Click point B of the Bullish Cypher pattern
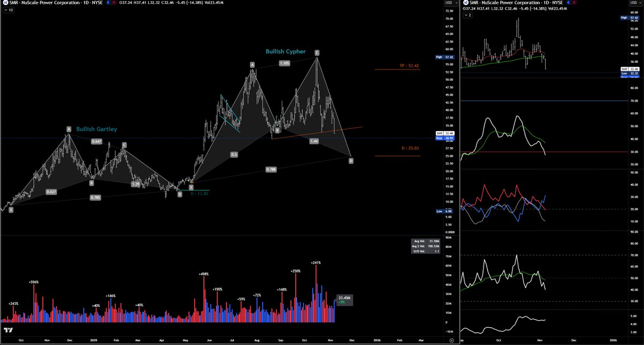This screenshot has height=345, width=644. tap(277, 130)
